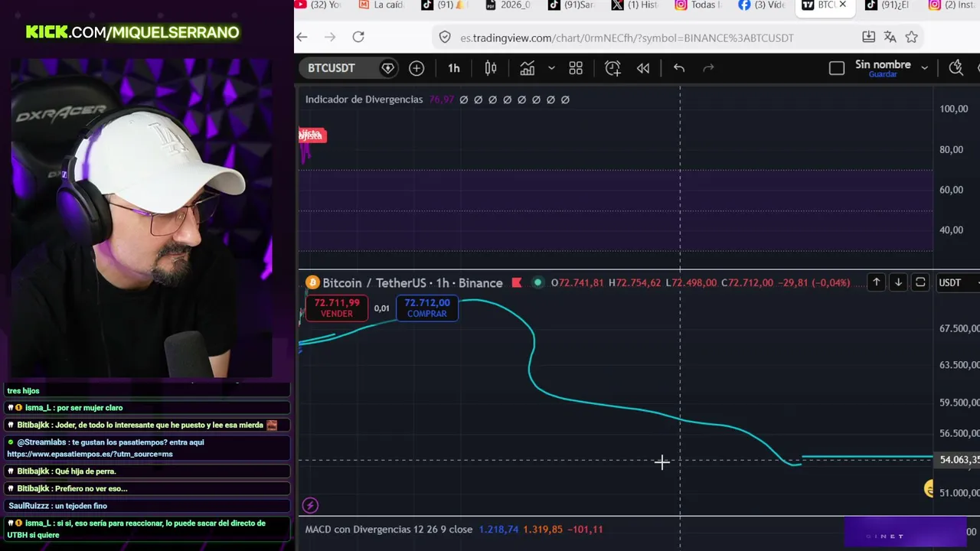Switch to the Instagram 'Todas' tab
This screenshot has width=980, height=551.
[x=698, y=5]
